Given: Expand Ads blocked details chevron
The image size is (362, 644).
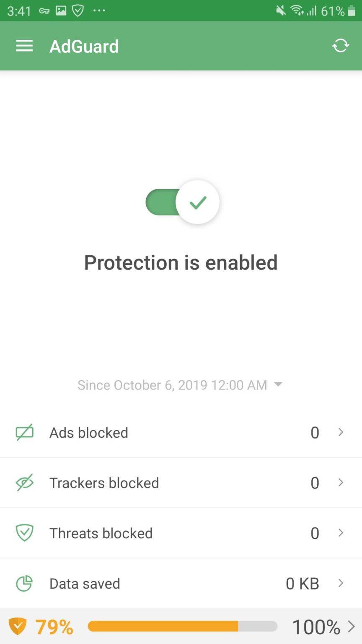Looking at the screenshot, I should (x=341, y=432).
